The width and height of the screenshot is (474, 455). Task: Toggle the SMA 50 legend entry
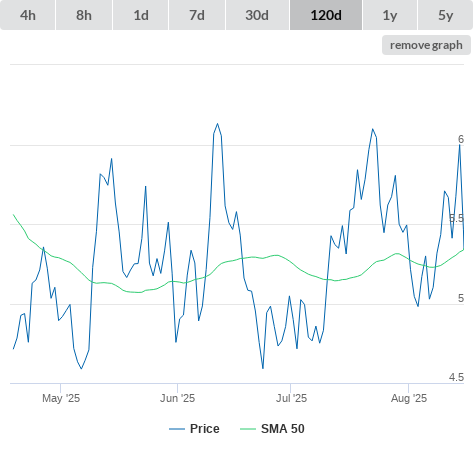point(272,429)
